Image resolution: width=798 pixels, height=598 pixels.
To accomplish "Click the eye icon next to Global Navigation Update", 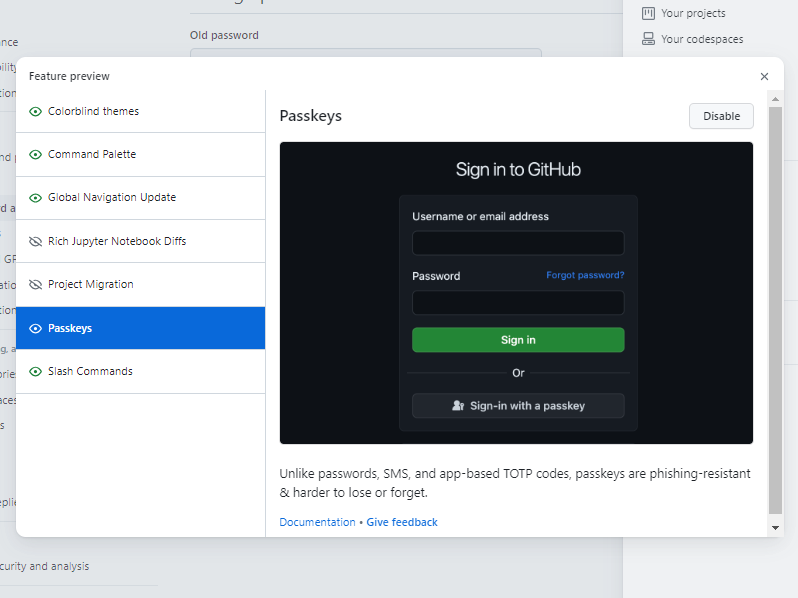I will click(x=36, y=197).
